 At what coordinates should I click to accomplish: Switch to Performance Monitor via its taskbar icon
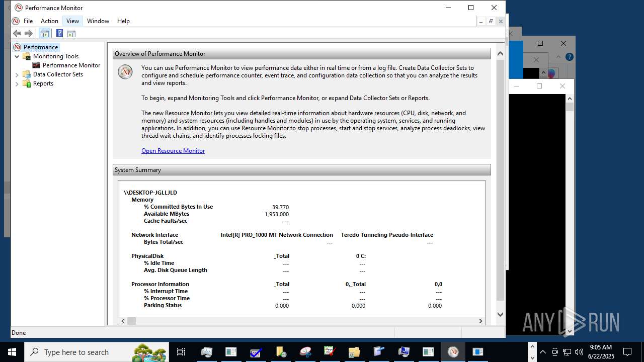[453, 352]
